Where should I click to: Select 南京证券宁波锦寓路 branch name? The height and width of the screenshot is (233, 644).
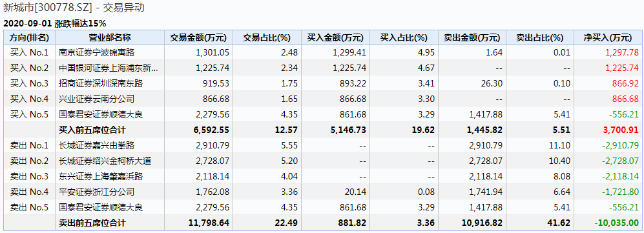96,52
